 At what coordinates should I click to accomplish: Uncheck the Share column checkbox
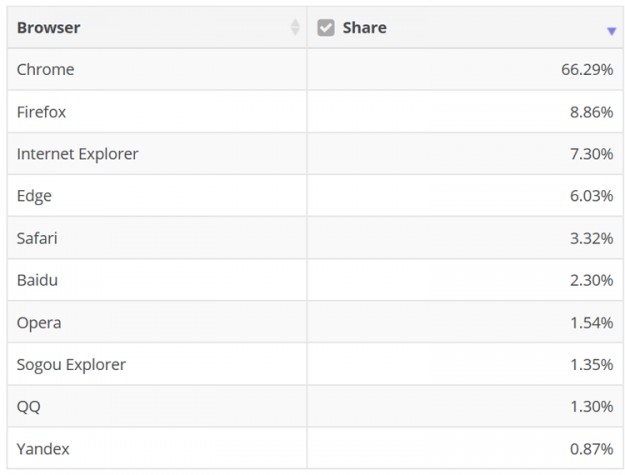326,28
